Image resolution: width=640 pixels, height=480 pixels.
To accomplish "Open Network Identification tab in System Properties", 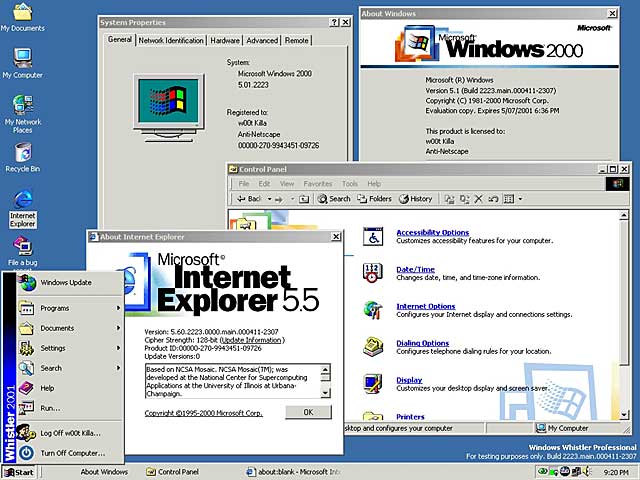I will 171,40.
